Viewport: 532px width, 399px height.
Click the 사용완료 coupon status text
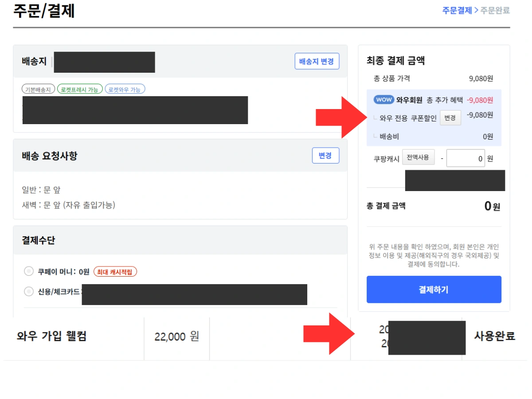coord(494,336)
